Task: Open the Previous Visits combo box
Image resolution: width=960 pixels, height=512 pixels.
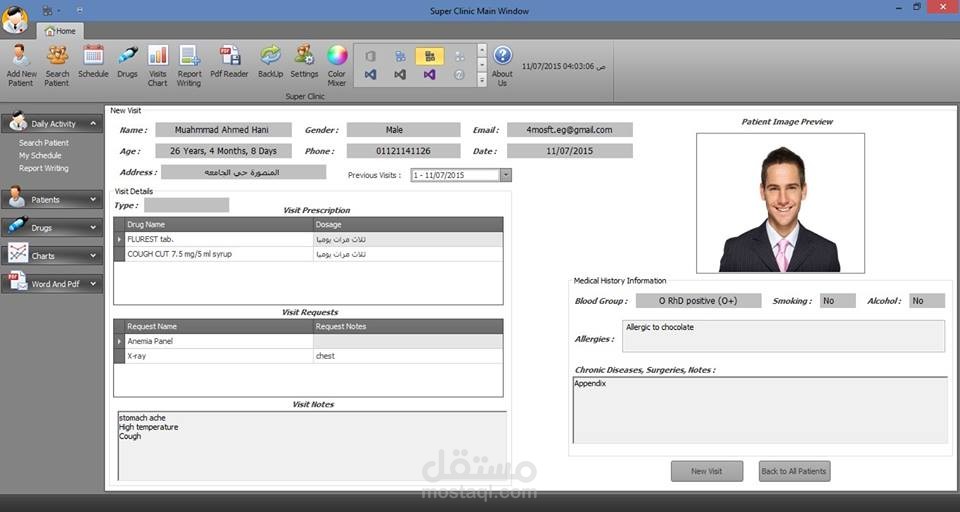Action: coord(461,175)
